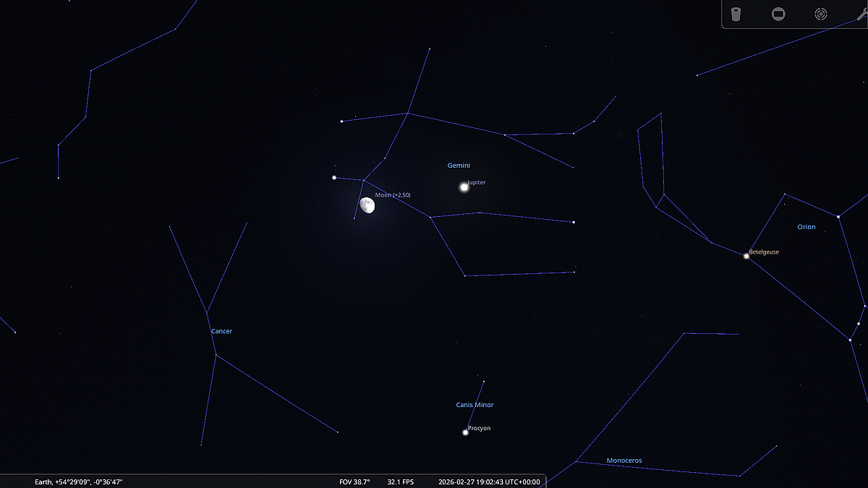The height and width of the screenshot is (488, 868).
Task: Select the small star above Canis Minor label
Action: tap(483, 381)
